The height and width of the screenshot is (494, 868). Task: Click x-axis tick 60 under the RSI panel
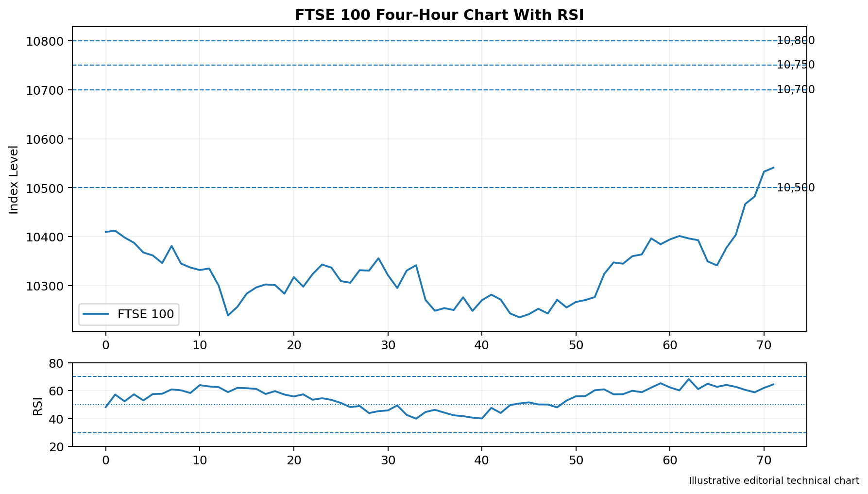[670, 460]
